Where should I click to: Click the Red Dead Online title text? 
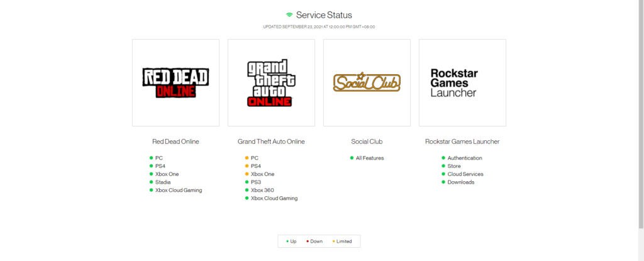tap(175, 142)
